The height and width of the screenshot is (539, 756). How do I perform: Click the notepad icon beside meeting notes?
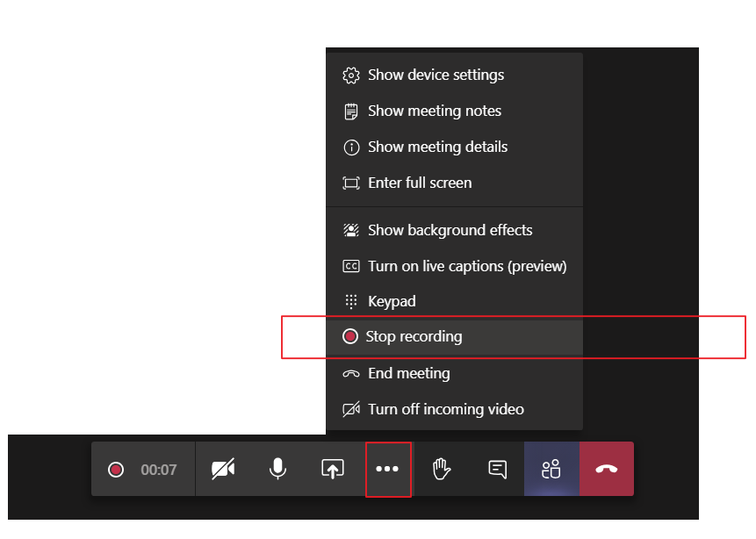click(351, 111)
